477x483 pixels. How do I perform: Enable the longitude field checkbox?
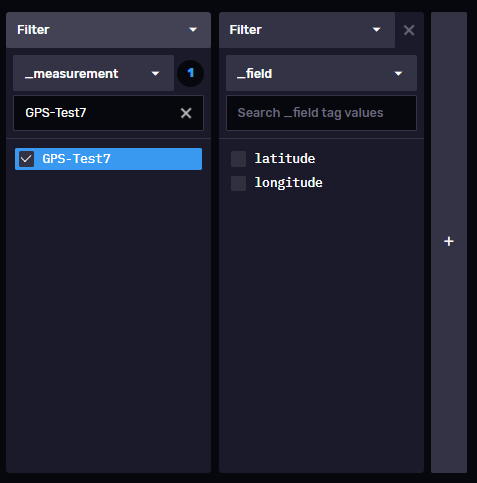coord(239,183)
